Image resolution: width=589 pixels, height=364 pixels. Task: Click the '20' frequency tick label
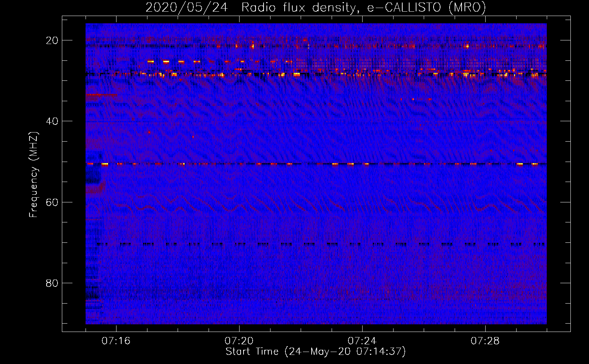[52, 40]
